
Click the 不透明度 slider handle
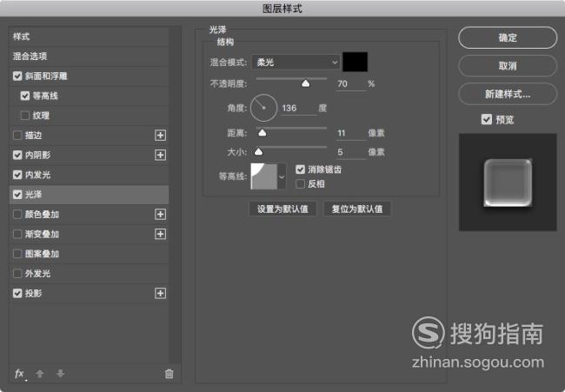(x=306, y=83)
